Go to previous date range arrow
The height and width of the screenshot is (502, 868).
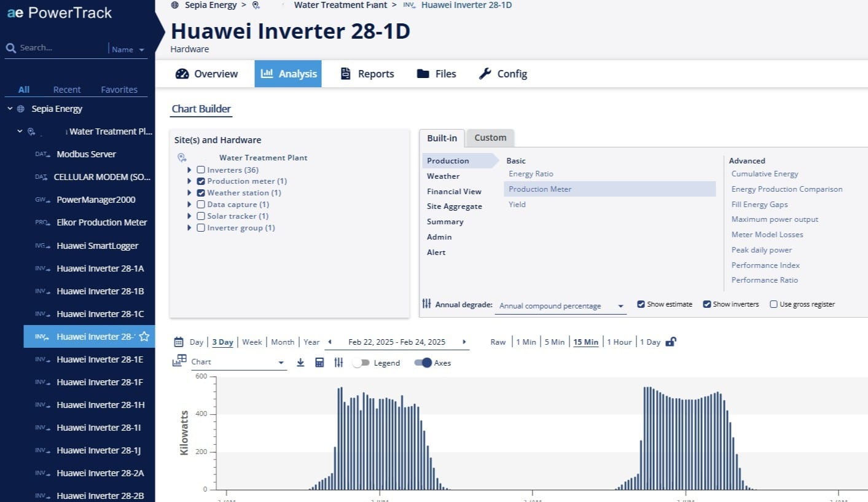pyautogui.click(x=330, y=342)
